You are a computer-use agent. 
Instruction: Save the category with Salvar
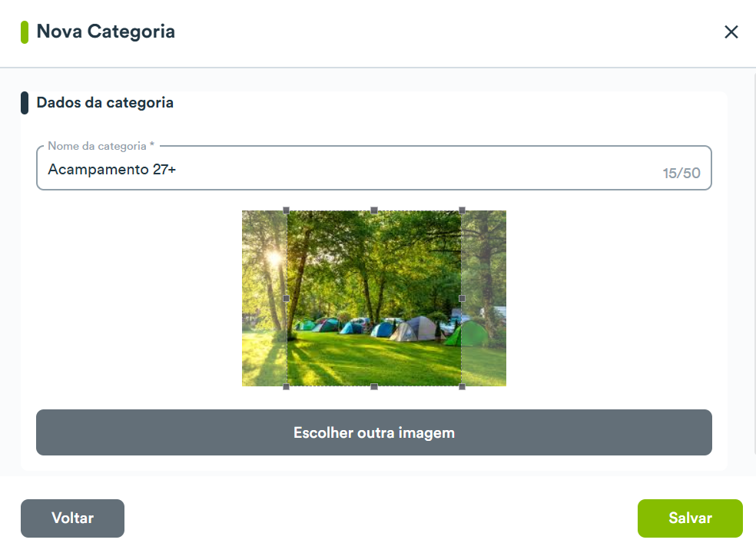click(690, 518)
